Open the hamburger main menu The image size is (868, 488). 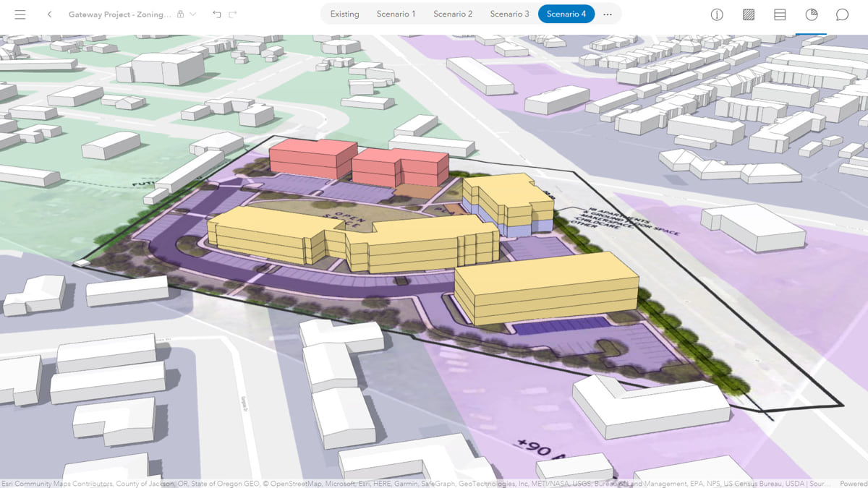tap(20, 14)
